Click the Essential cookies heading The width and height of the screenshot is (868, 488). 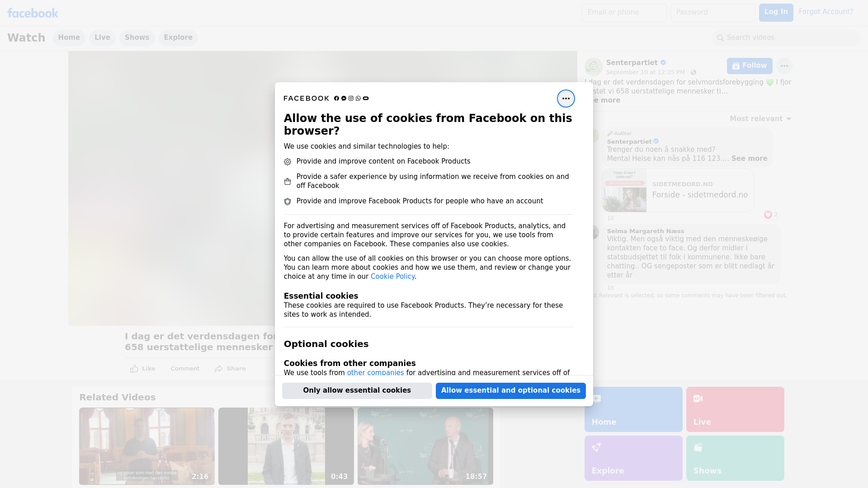point(321,296)
